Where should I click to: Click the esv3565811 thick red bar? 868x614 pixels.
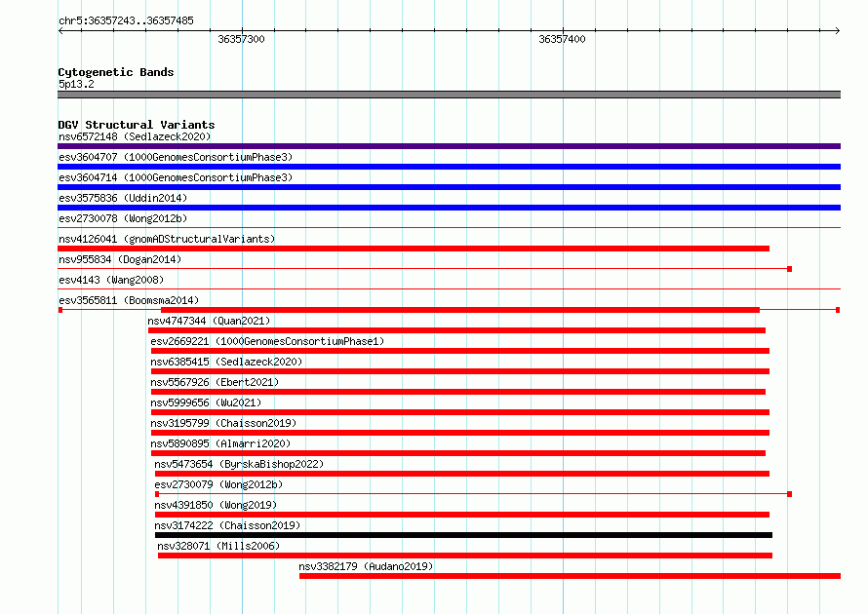click(x=460, y=310)
